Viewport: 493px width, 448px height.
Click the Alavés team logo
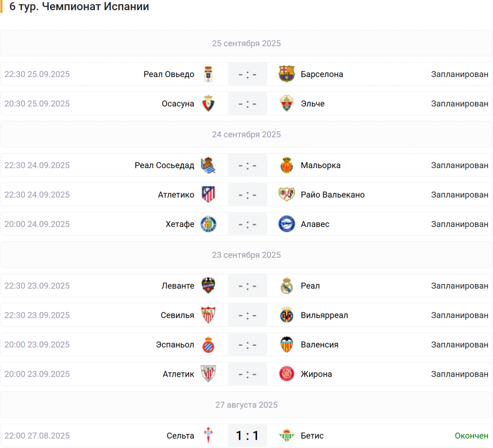pos(286,224)
